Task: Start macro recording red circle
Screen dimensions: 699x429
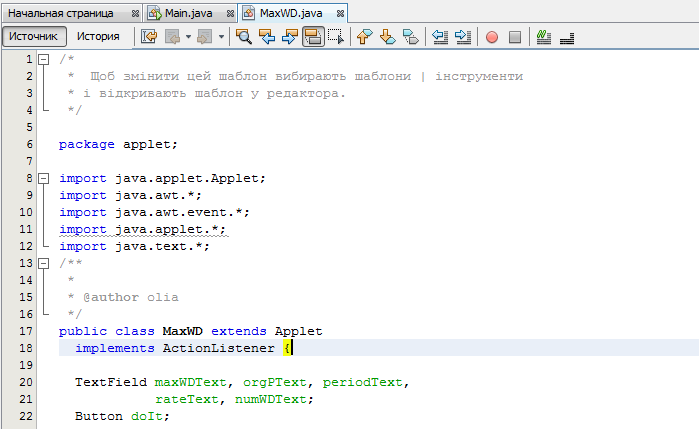Action: click(x=492, y=37)
